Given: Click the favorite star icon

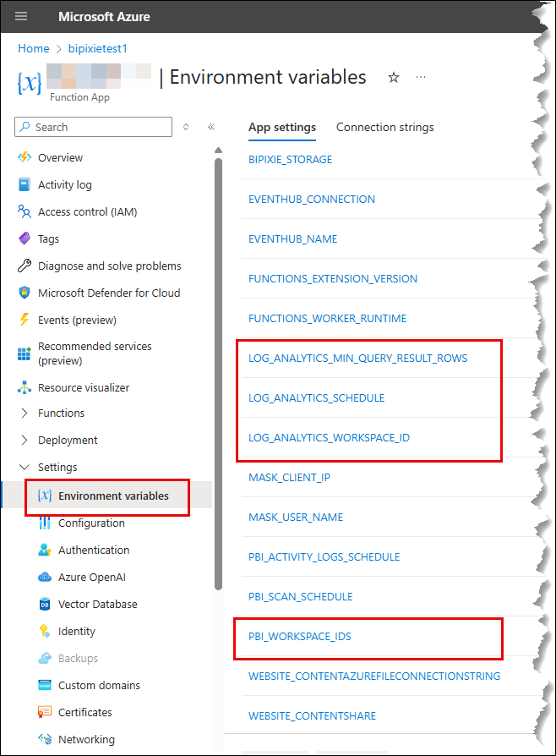Looking at the screenshot, I should click(393, 78).
